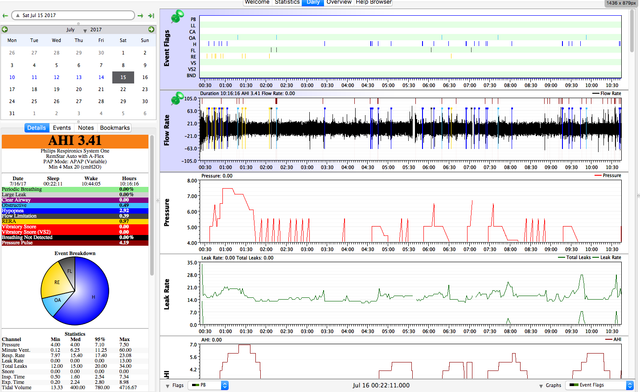640x392 pixels.
Task: Click the Total Leaks legend label
Action: point(578,257)
